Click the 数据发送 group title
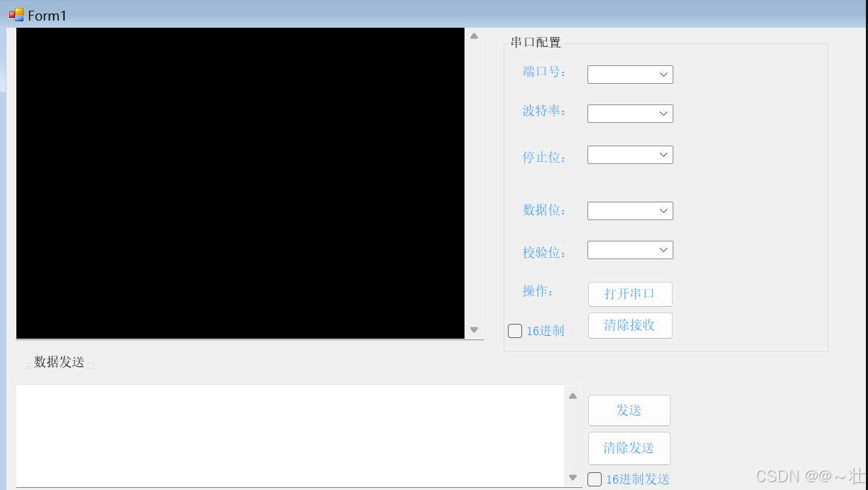Viewport: 868px width, 490px height. tap(60, 362)
